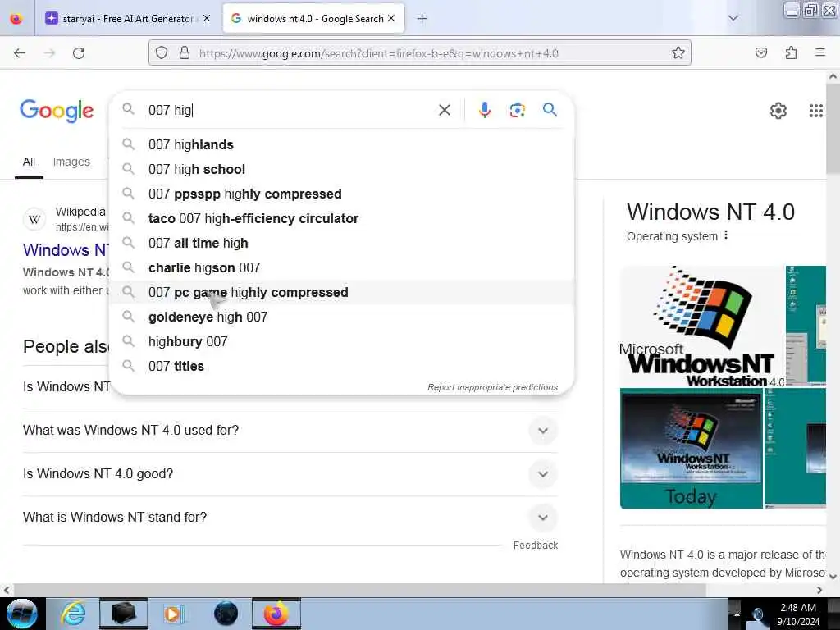Screen dimensions: 840x630
Task: Bookmark this page with the star
Action: (x=678, y=52)
